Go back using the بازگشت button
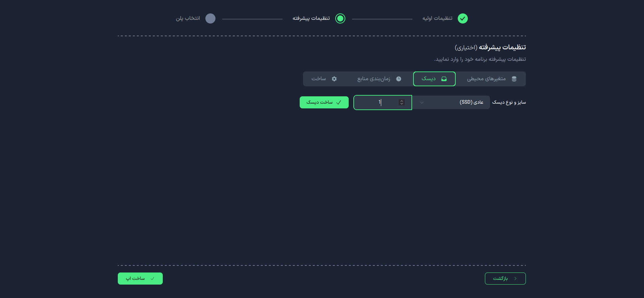 pyautogui.click(x=505, y=279)
